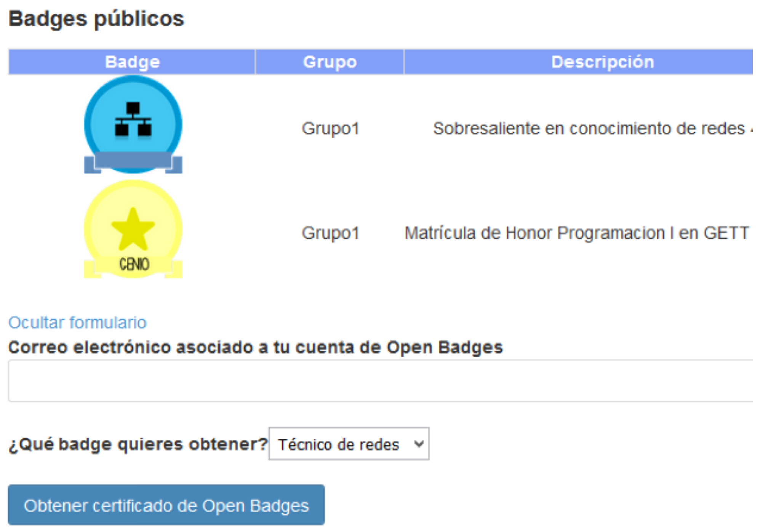The width and height of the screenshot is (768, 532).
Task: Click 'Matrícula de Honor Programacion I' description
Action: (576, 233)
